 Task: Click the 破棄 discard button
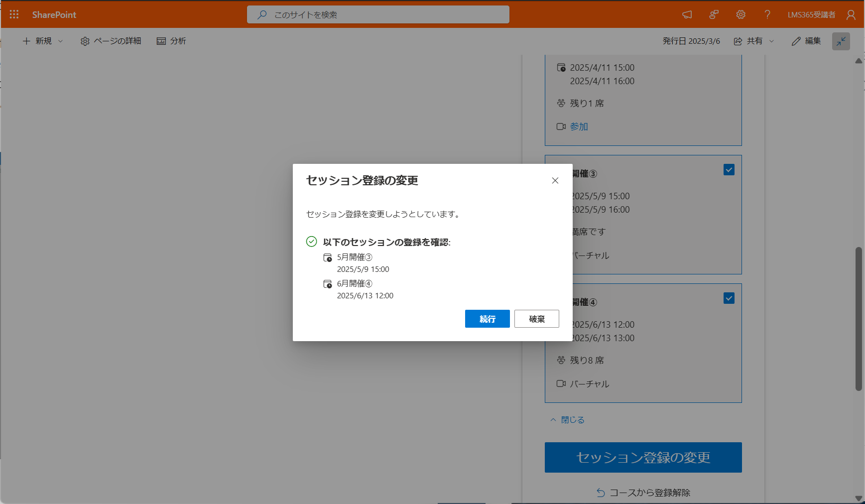537,319
